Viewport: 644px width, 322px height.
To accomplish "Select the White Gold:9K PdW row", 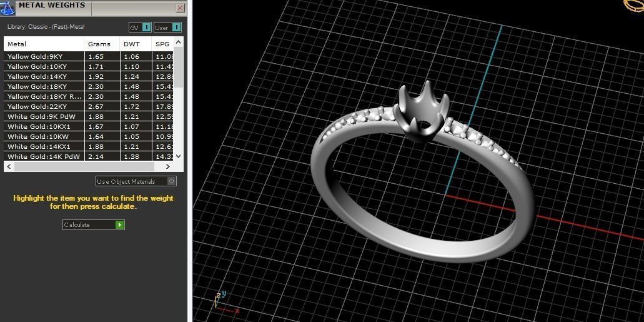I will (89, 116).
